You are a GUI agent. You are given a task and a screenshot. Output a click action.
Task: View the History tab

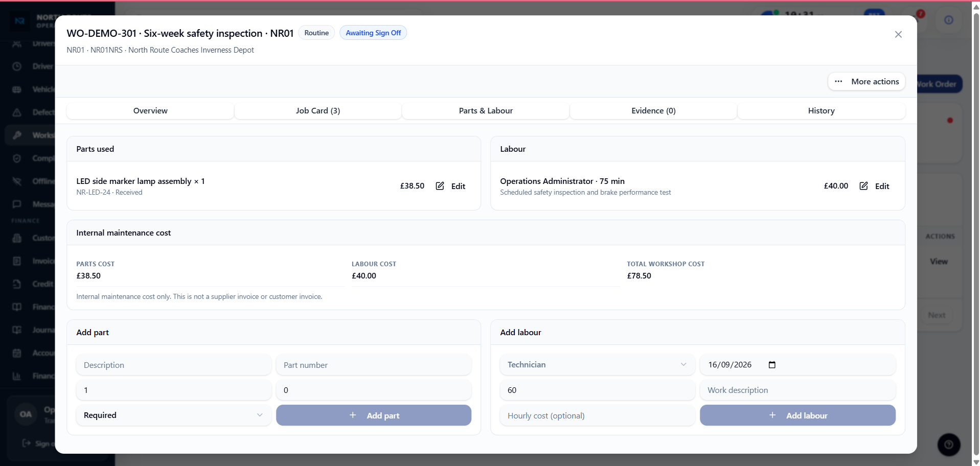(822, 111)
